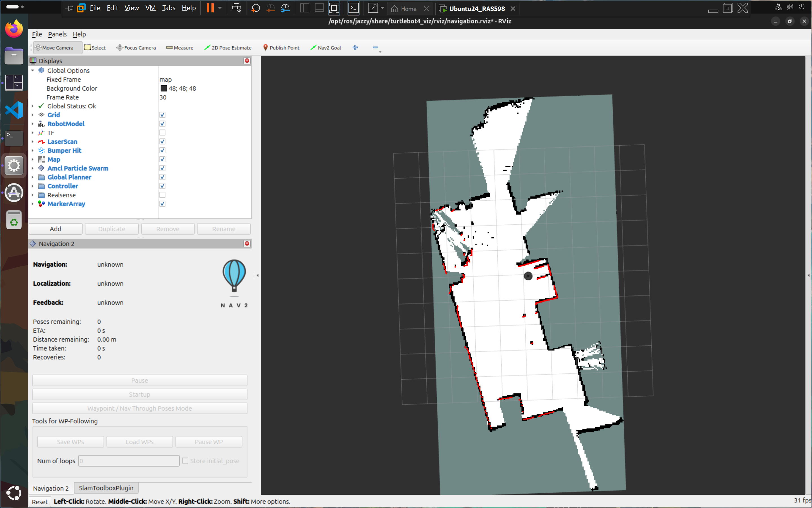Image resolution: width=812 pixels, height=508 pixels.
Task: Expand the Global Status node
Action: pos(32,106)
